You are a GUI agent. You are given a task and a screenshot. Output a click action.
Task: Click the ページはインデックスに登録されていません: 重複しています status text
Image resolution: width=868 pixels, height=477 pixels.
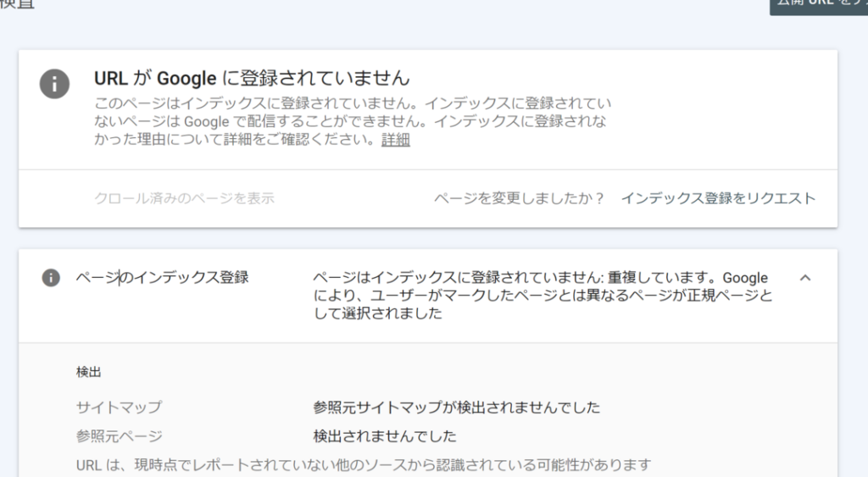pyautogui.click(x=542, y=295)
